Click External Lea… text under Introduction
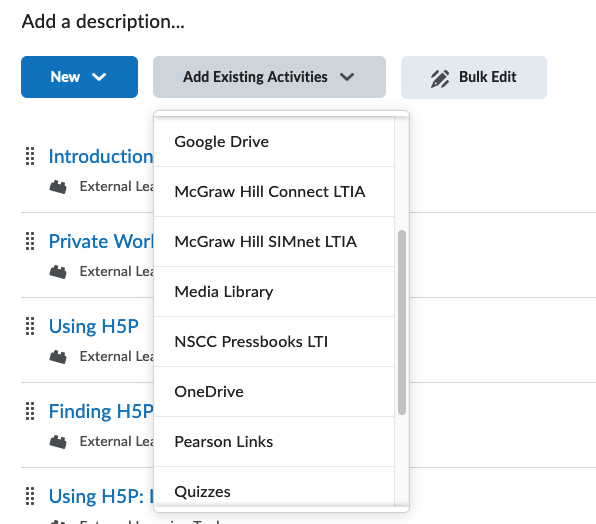This screenshot has height=524, width=596. click(116, 187)
